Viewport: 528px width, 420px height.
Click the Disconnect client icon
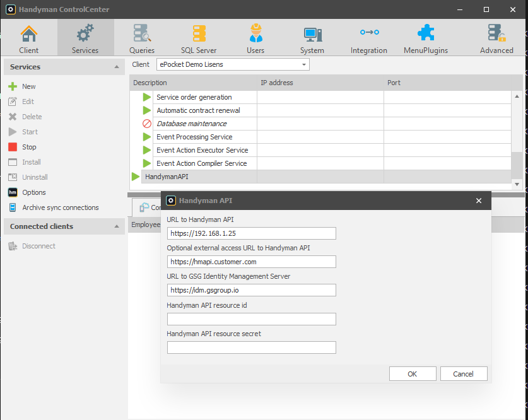coord(13,246)
